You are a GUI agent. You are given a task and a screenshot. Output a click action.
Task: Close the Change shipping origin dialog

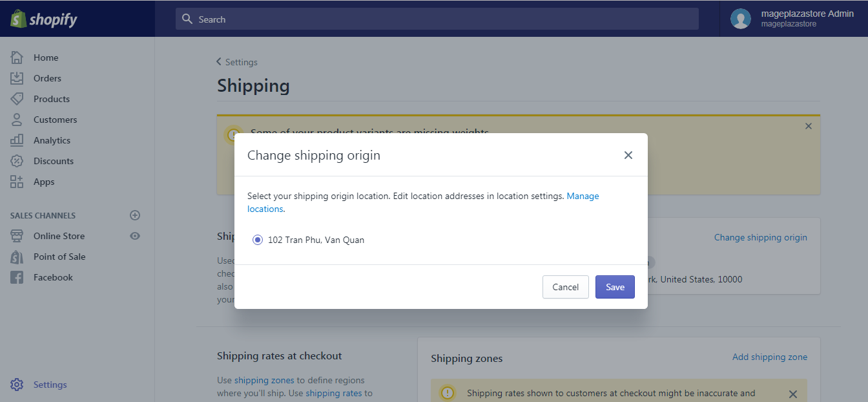628,155
